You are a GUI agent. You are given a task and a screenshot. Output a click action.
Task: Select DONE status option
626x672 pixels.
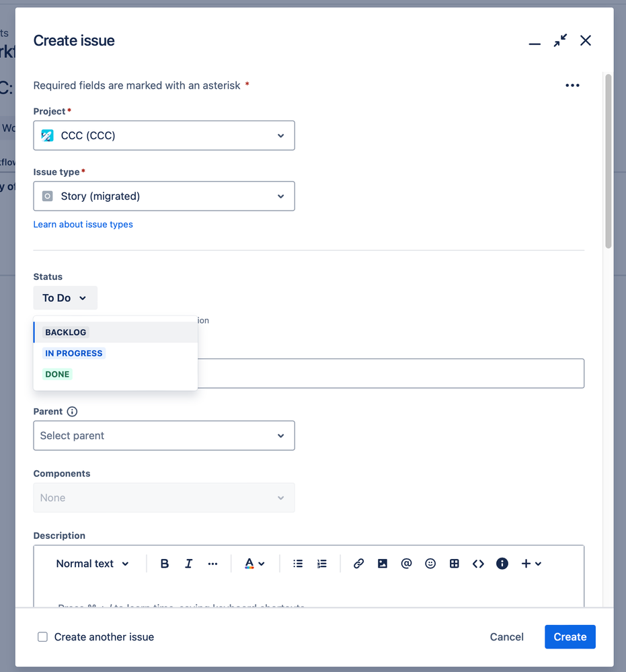tap(115, 374)
